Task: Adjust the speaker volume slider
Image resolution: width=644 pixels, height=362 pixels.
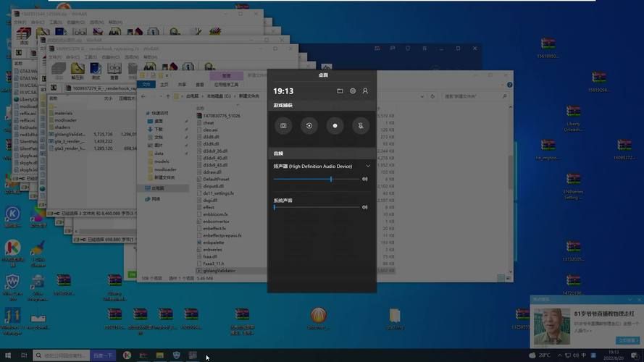Action: pyautogui.click(x=331, y=179)
